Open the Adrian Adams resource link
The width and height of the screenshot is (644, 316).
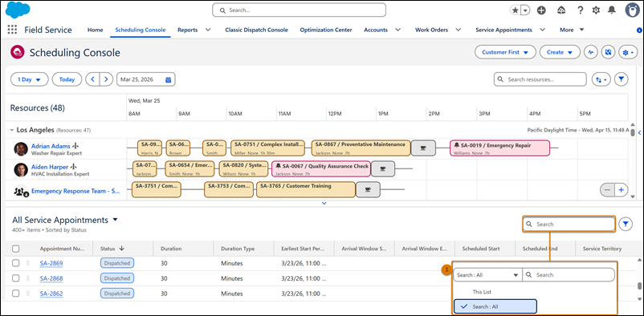[x=51, y=146]
